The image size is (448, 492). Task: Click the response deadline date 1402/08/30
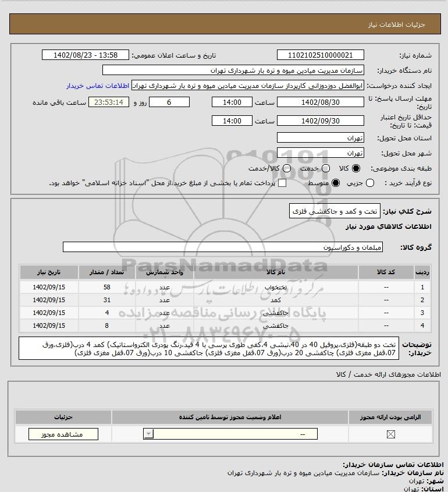coord(321,102)
